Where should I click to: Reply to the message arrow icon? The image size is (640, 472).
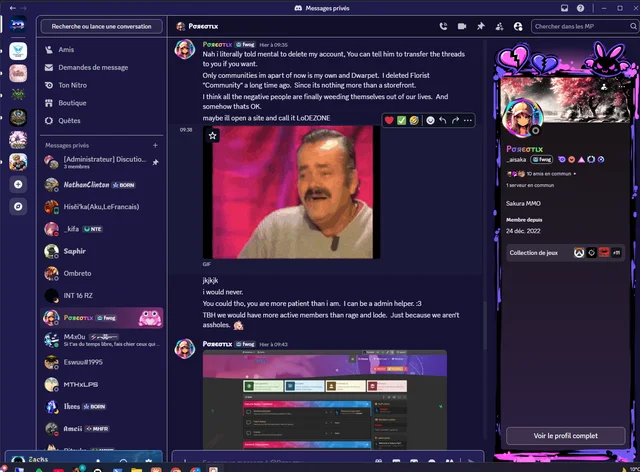(x=443, y=120)
